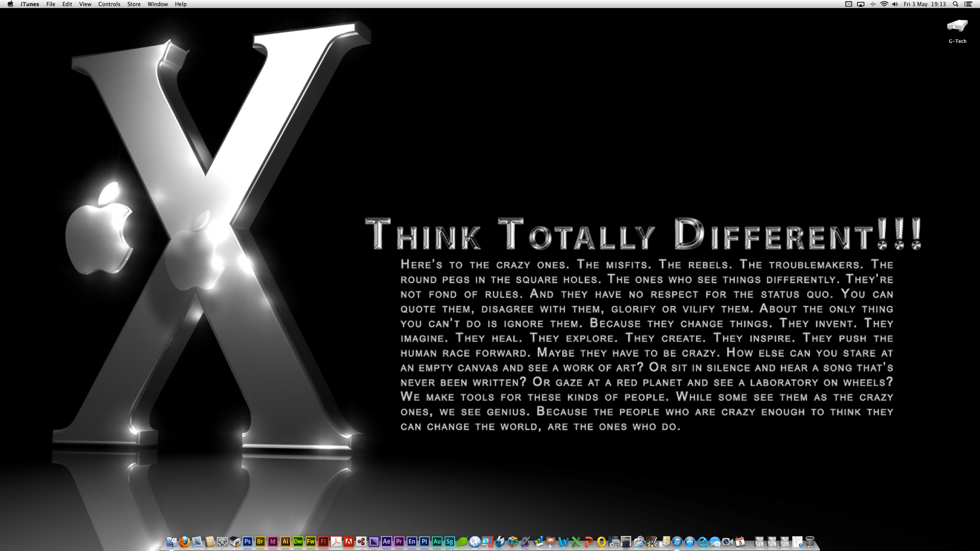Open Notification Center list icon
Viewport: 980px width, 551px height.
pos(968,4)
